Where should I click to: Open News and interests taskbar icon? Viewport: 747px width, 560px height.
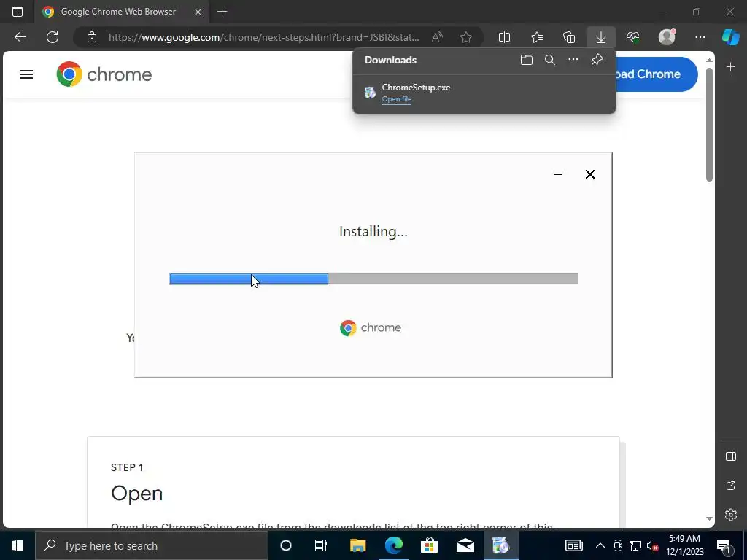(574, 545)
